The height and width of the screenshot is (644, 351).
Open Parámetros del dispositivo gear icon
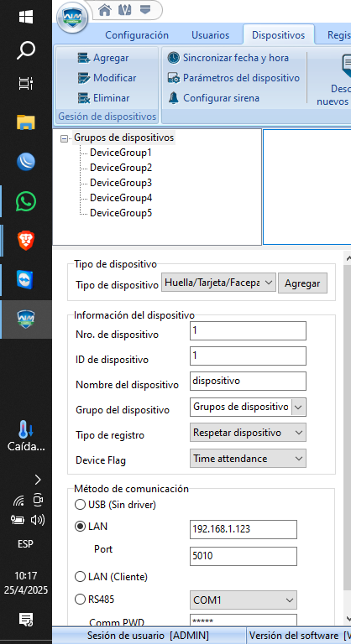point(174,78)
